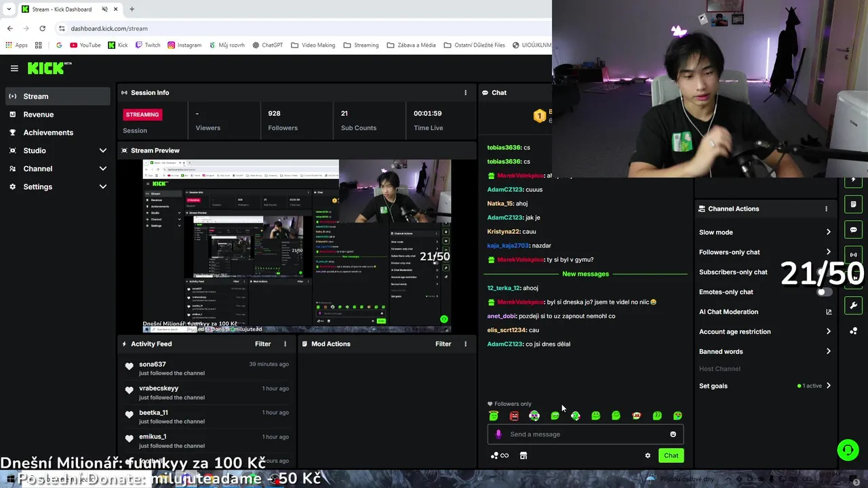Expand the Settings sidebar section
Viewport: 868px width, 488px height.
103,186
